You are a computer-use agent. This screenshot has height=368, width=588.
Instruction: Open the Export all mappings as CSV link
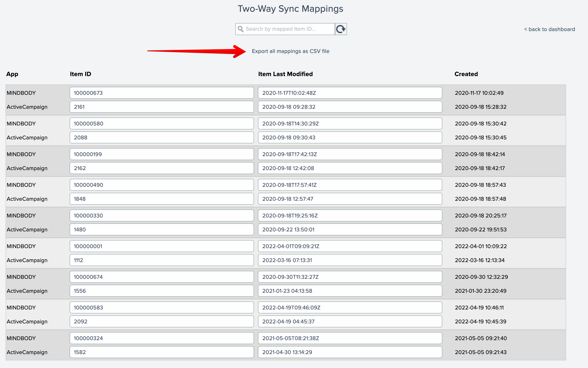(x=290, y=51)
